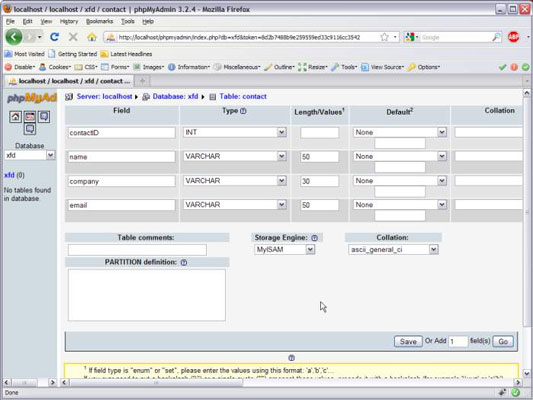Open Default dropdown for contactID row
This screenshot has height=400, width=533.
coord(400,132)
